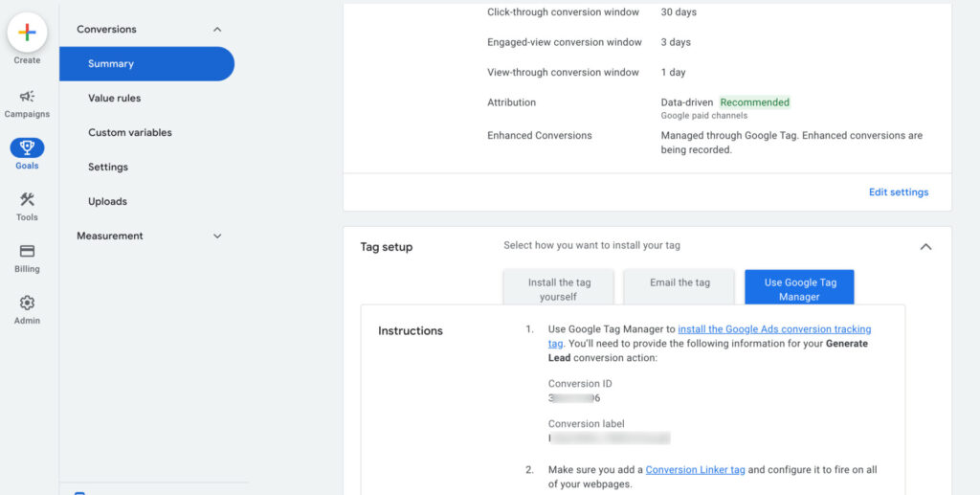The image size is (980, 495).
Task: Collapse the Conversions section chevron
Action: pyautogui.click(x=217, y=30)
